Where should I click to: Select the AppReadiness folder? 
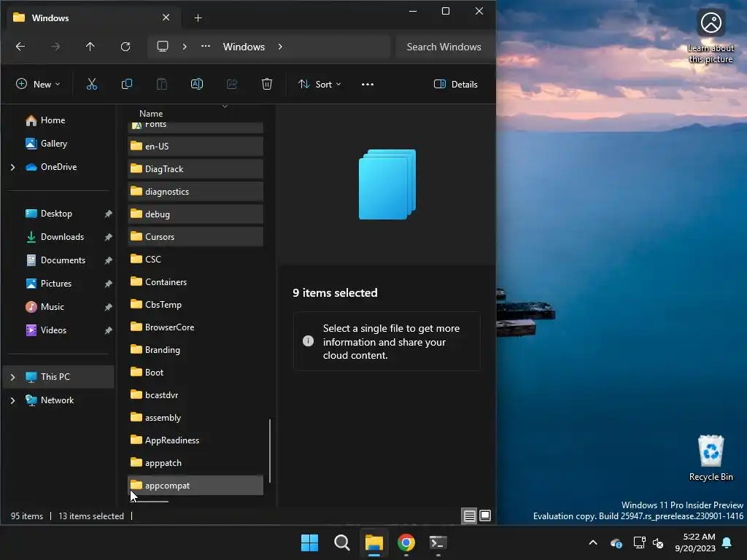coord(196,440)
